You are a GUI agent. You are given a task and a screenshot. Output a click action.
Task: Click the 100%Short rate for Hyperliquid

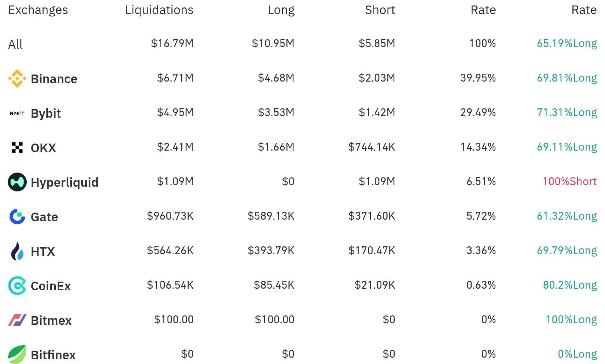[570, 181]
